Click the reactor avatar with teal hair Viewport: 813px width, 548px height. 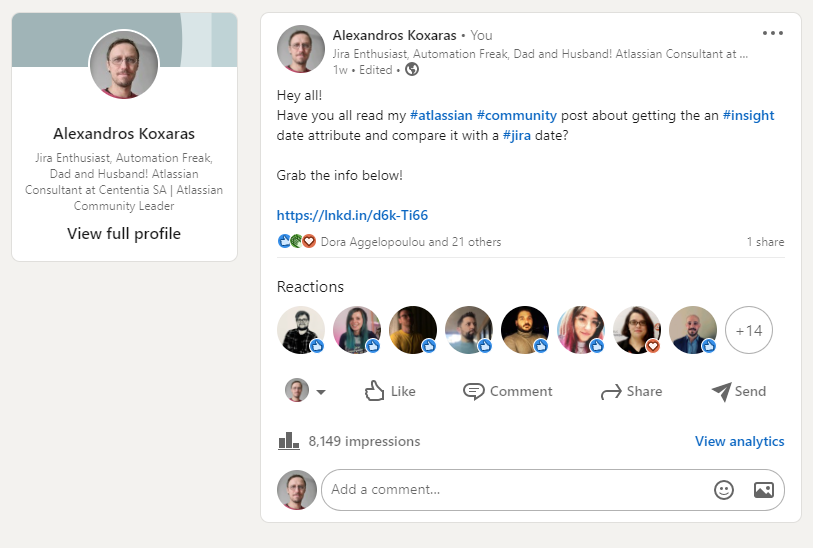357,330
